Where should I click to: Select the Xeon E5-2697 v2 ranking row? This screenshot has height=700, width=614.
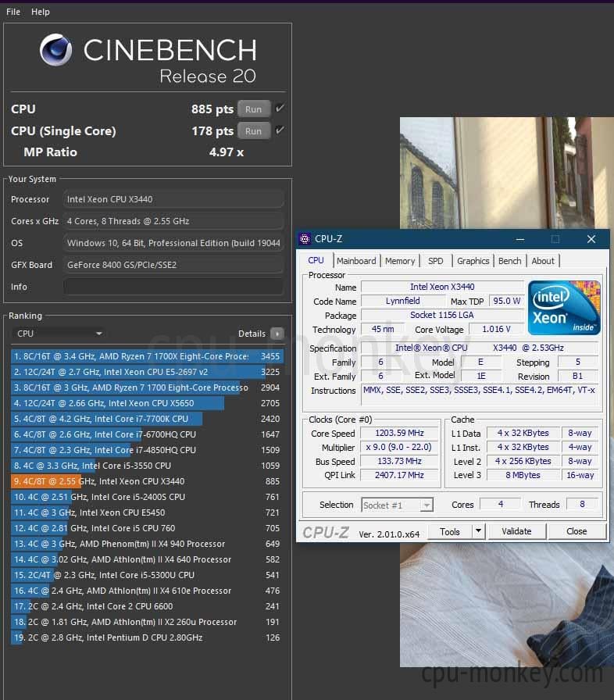click(147, 372)
